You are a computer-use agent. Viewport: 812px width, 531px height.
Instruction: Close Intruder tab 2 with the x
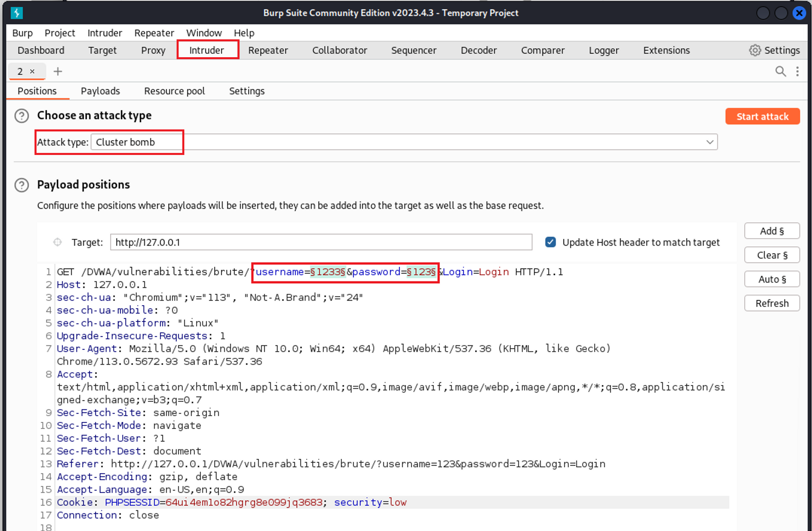tap(32, 71)
